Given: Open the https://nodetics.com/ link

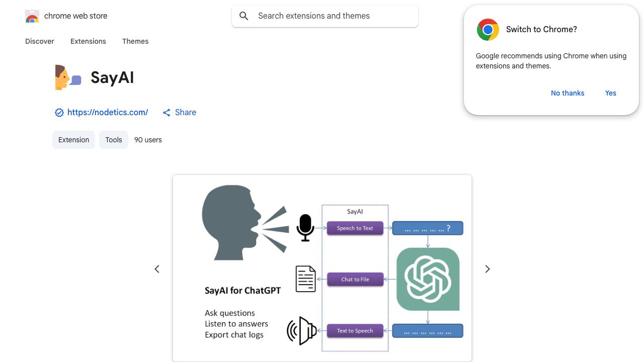Looking at the screenshot, I should tap(108, 113).
